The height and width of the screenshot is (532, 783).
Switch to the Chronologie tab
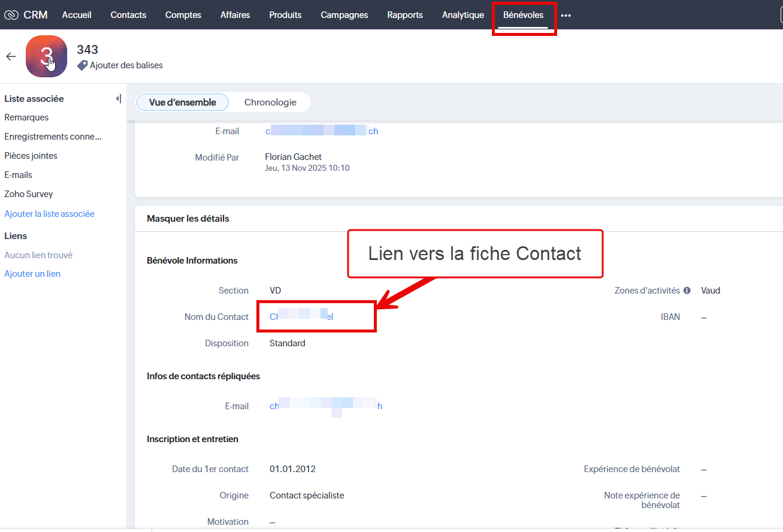[270, 102]
